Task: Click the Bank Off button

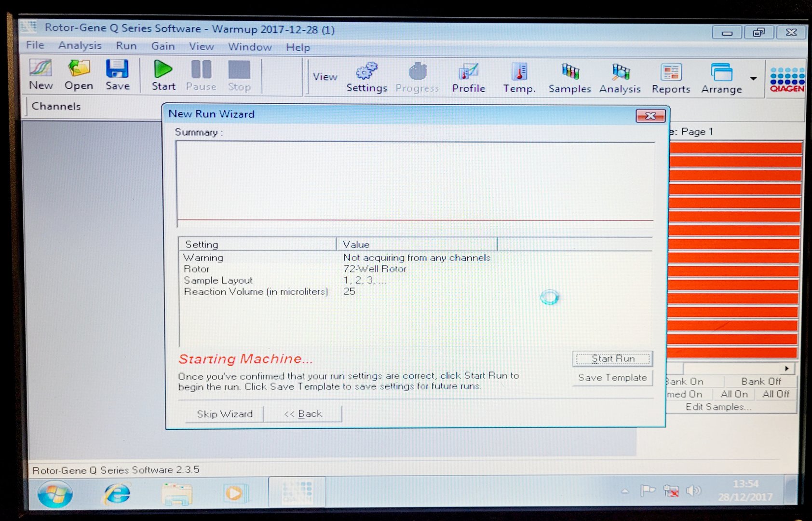Action: click(761, 382)
